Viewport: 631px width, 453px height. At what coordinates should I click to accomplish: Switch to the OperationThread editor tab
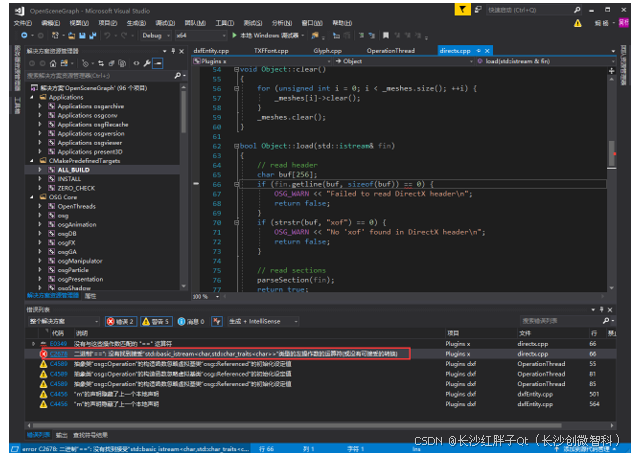point(392,50)
